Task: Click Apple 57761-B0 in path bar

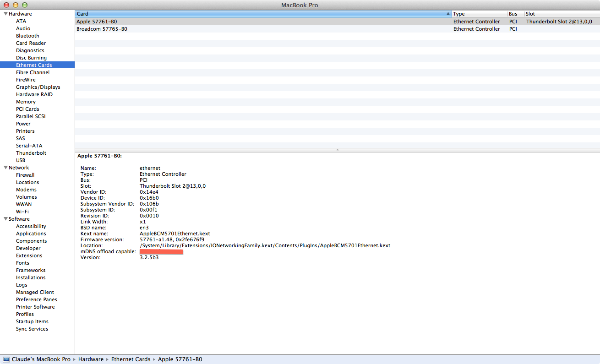Action: (180, 359)
